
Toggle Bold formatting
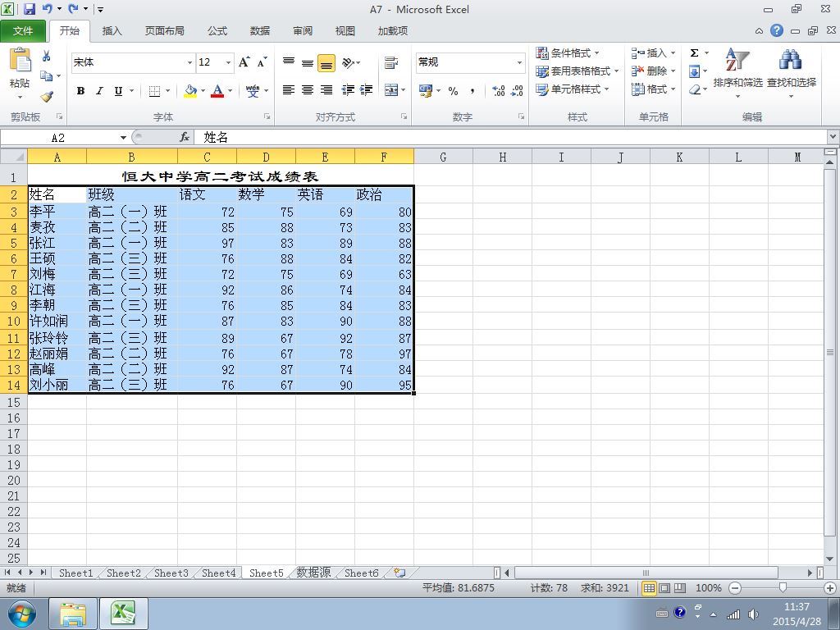[x=80, y=90]
